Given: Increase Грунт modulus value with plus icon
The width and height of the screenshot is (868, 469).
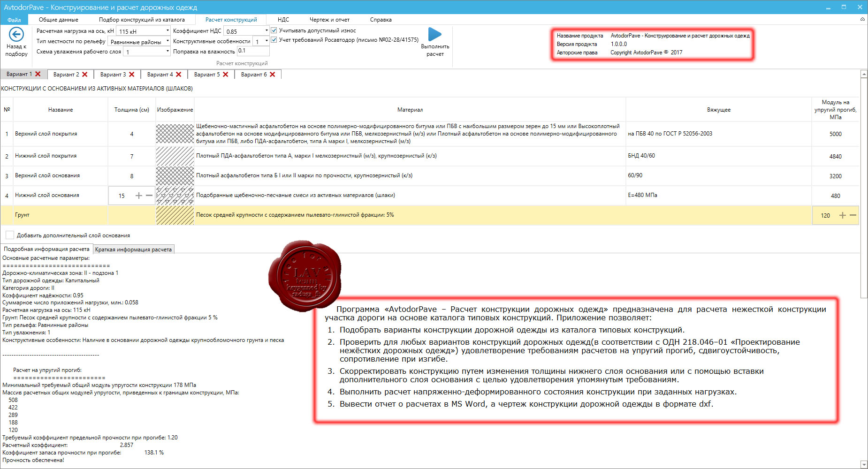Looking at the screenshot, I should [x=843, y=215].
